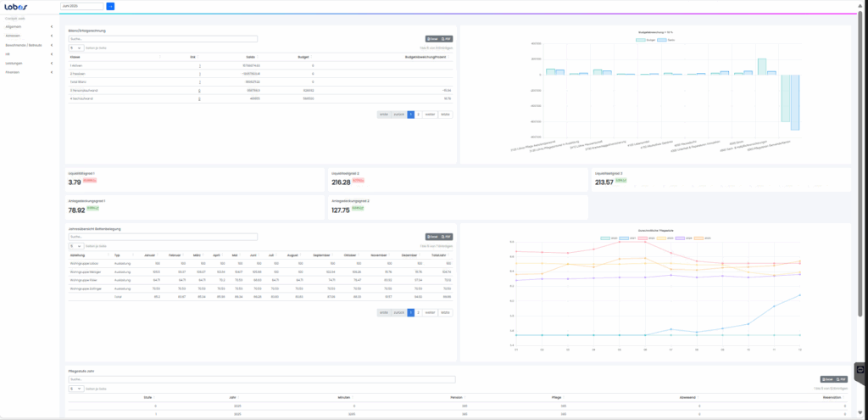Open rows-per-page dropdown in Bilanz/Erfolgsrechnung table
Image resolution: width=868 pixels, height=420 pixels.
(x=76, y=48)
